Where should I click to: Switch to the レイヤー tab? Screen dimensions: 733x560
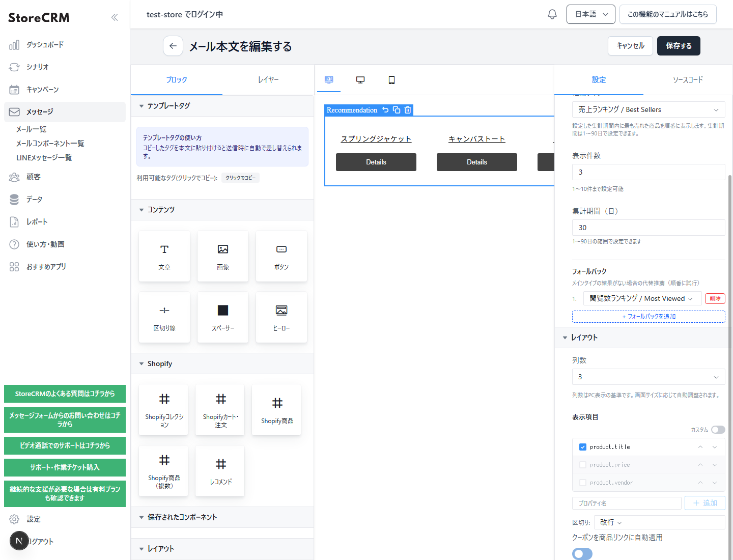tap(268, 80)
